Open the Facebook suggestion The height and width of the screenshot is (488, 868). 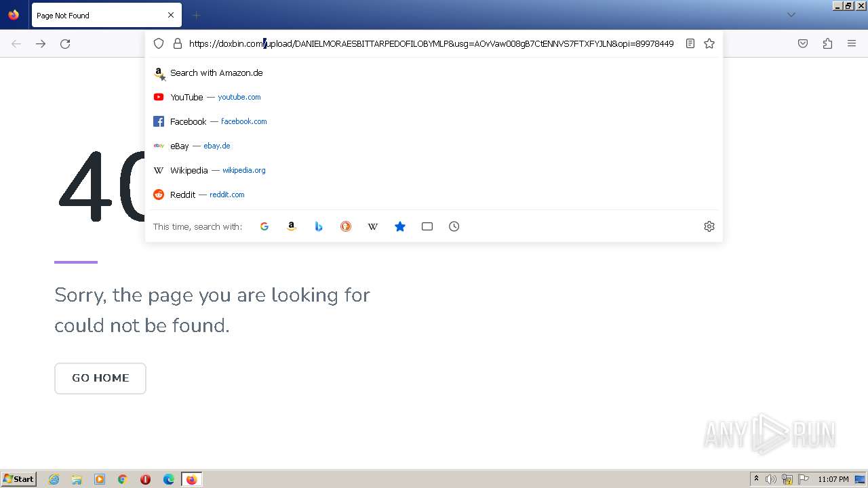click(434, 121)
